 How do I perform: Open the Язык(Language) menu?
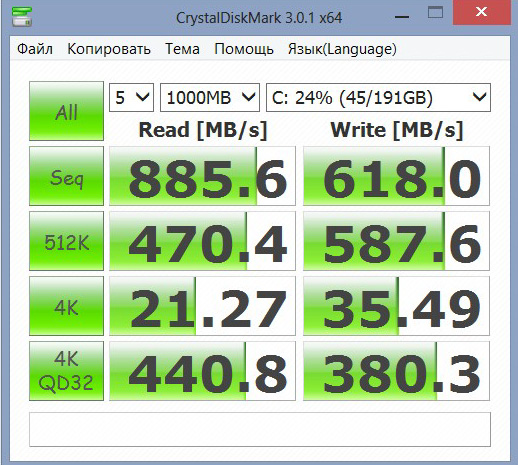(342, 49)
